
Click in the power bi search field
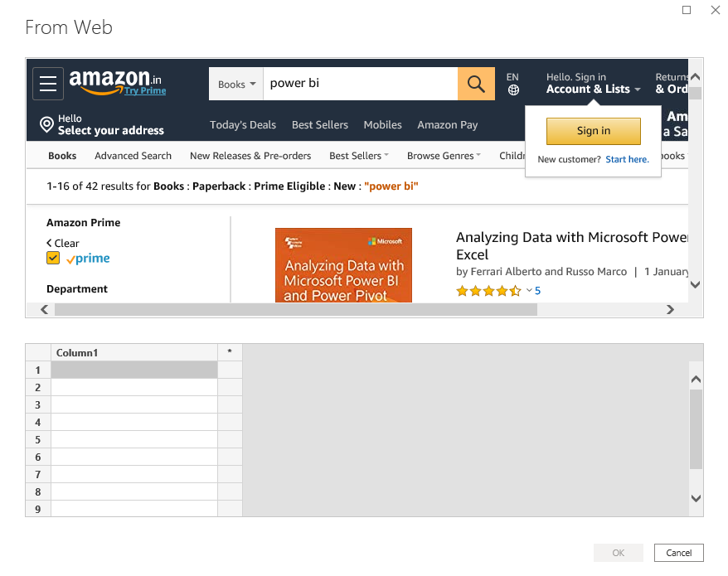coord(360,84)
